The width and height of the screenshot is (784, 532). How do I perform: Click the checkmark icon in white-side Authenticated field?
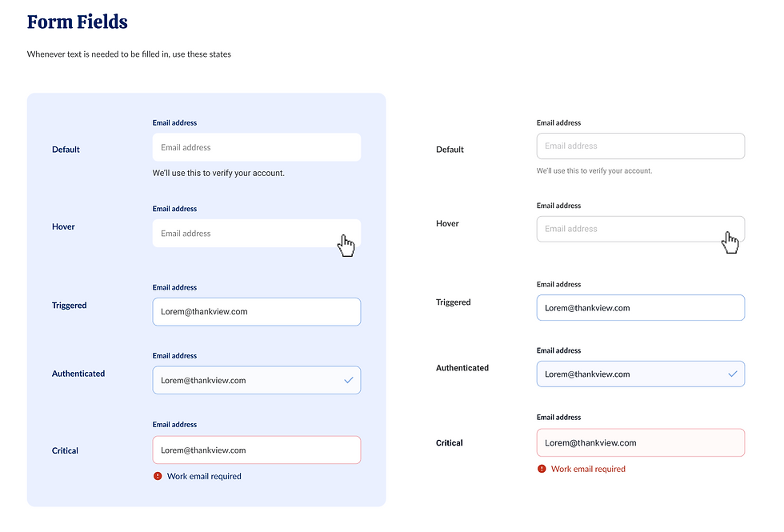click(x=733, y=374)
